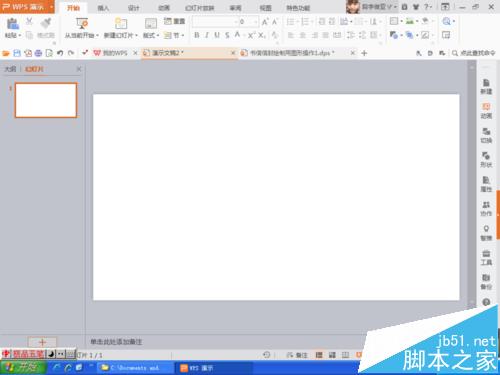Click the find command search box
The height and width of the screenshot is (375, 500).
pyautogui.click(x=474, y=53)
